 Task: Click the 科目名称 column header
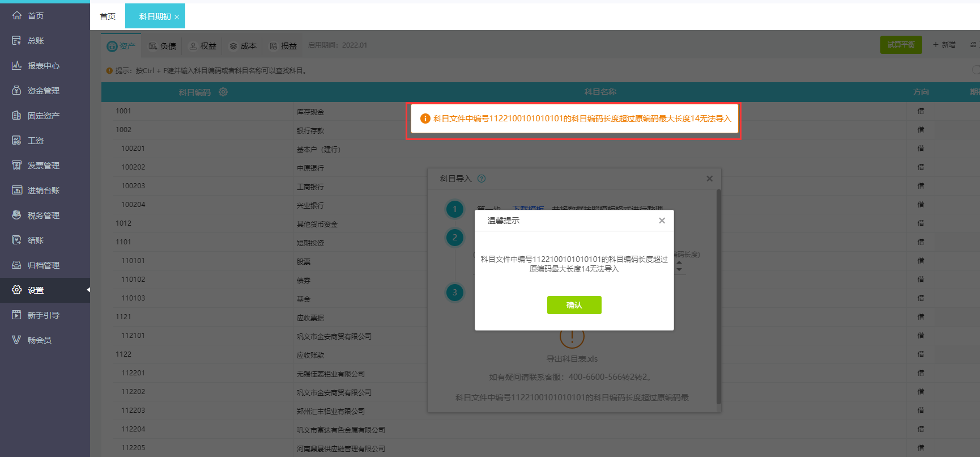click(x=600, y=92)
